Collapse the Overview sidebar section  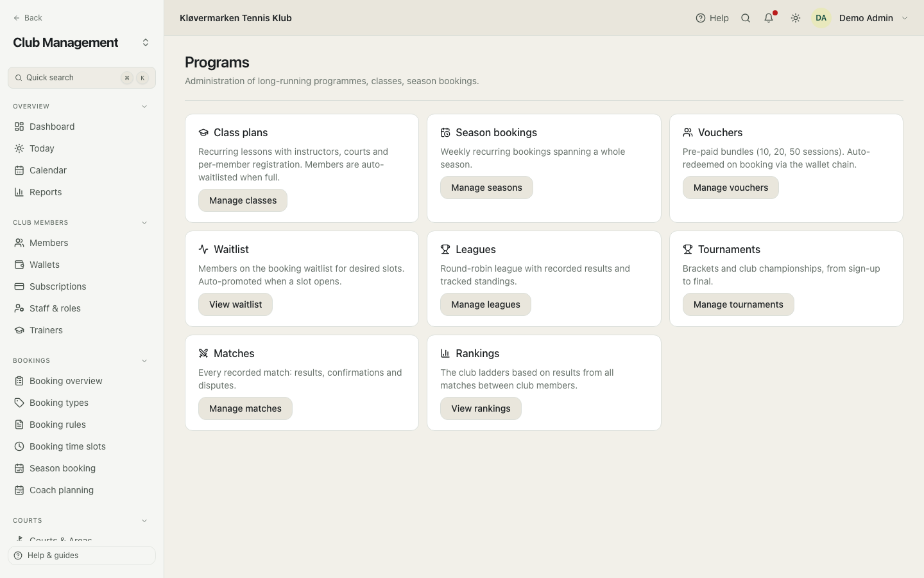(x=144, y=107)
